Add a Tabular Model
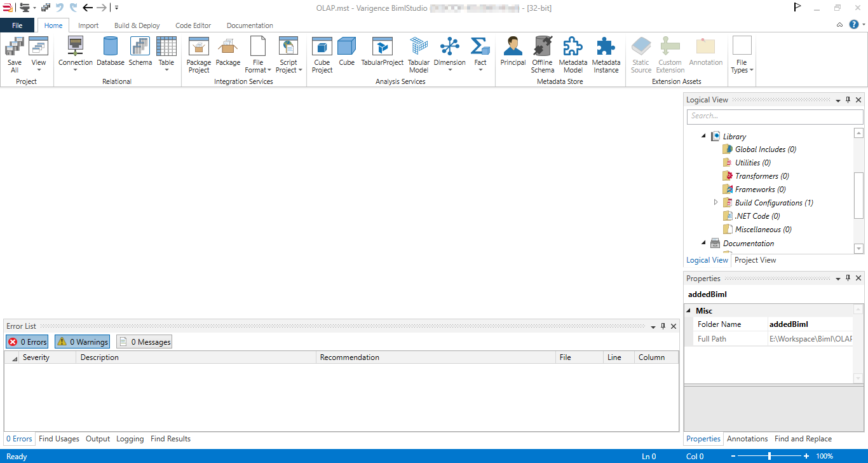 click(x=419, y=55)
